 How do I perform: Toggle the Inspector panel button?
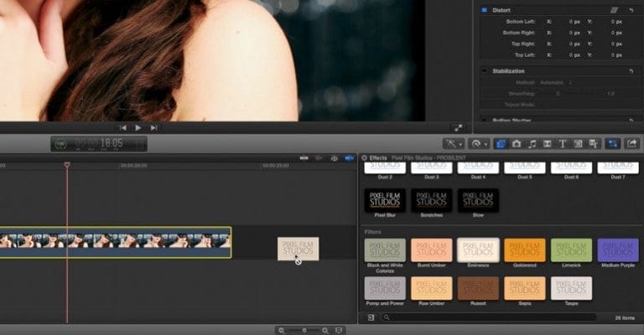pyautogui.click(x=613, y=144)
